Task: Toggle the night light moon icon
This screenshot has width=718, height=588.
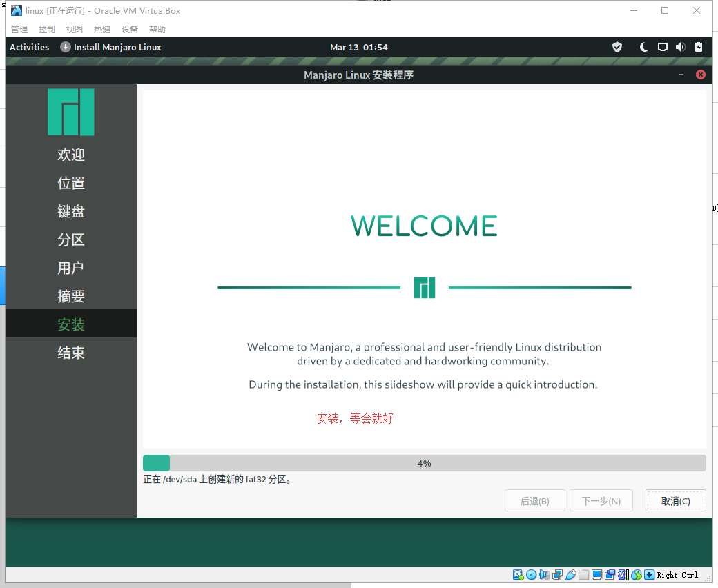Action: [x=643, y=47]
